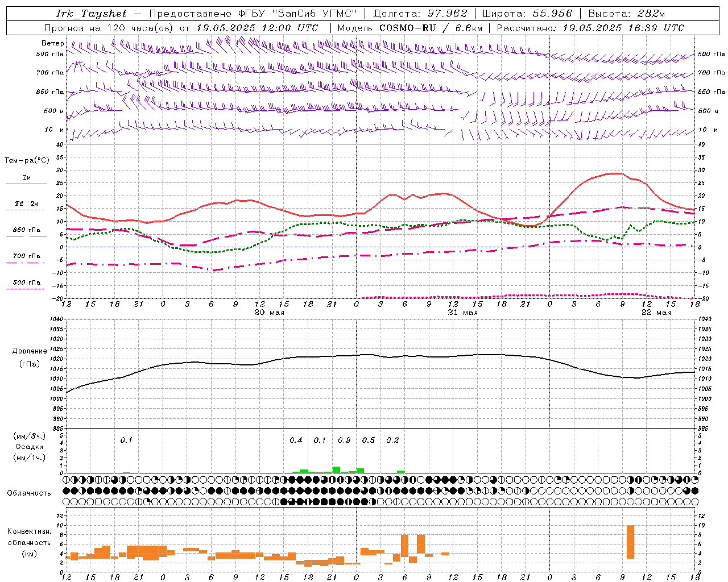Click the 21 мая date label
This screenshot has width=728, height=582.
pyautogui.click(x=462, y=313)
